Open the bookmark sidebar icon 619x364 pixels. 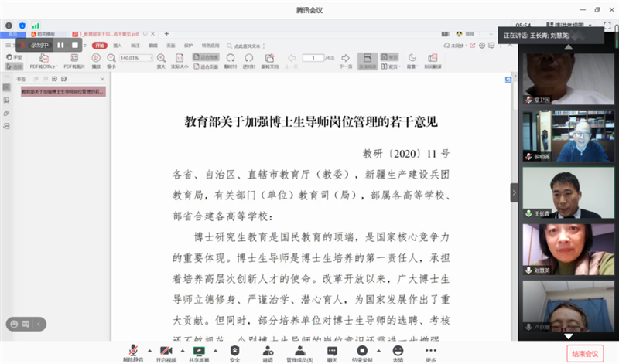(6, 87)
